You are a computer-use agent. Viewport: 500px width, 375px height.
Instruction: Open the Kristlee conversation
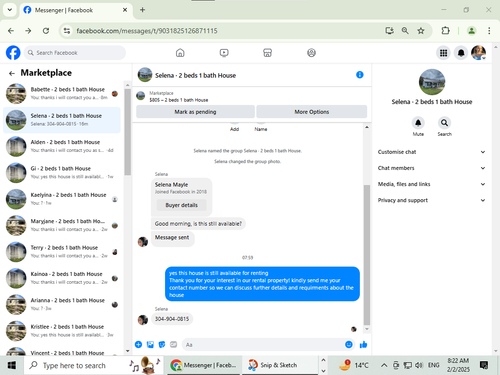pyautogui.click(x=62, y=330)
